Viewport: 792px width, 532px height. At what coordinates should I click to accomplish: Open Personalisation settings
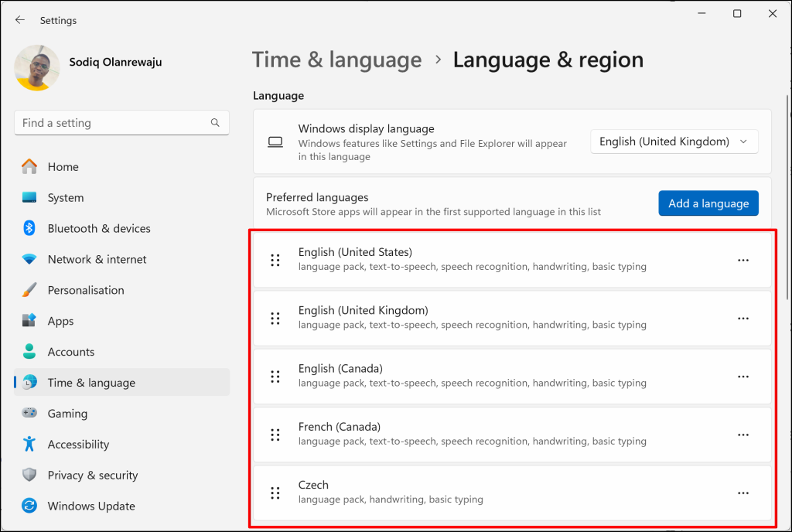[121, 290]
